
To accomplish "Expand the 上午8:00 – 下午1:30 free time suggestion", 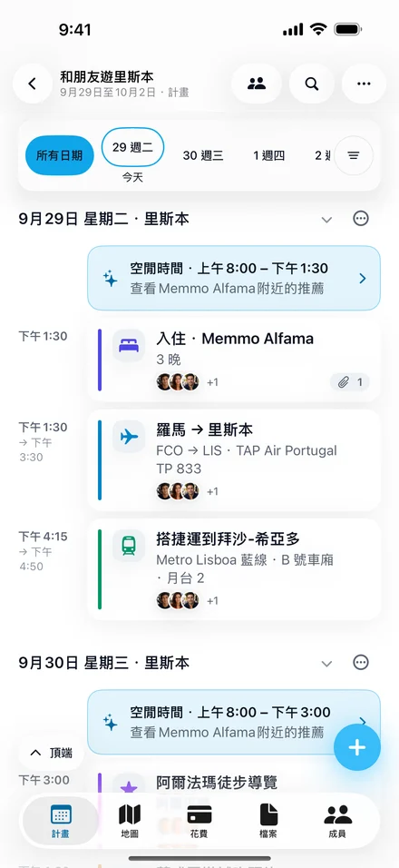I will [x=234, y=279].
